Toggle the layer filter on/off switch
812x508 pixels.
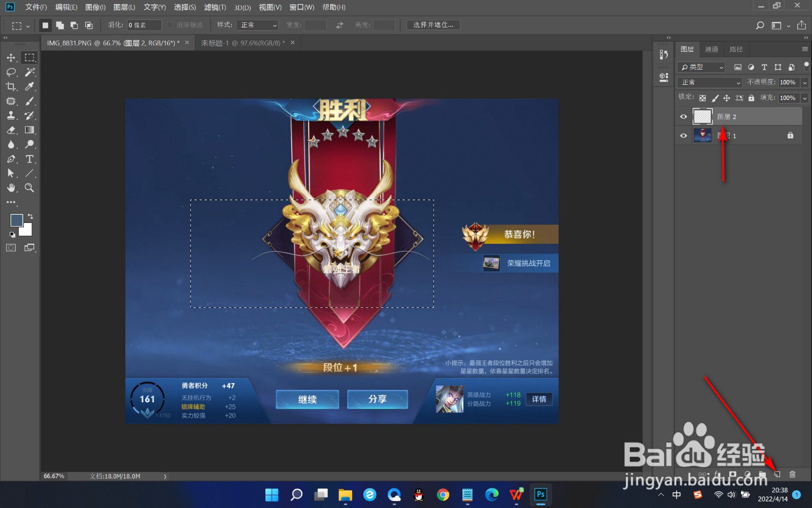pyautogui.click(x=806, y=67)
